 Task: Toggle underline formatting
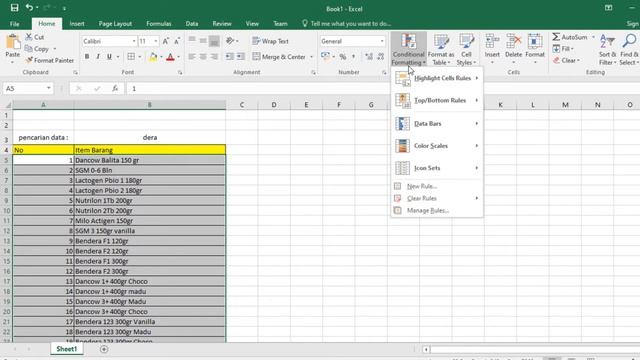[109, 57]
